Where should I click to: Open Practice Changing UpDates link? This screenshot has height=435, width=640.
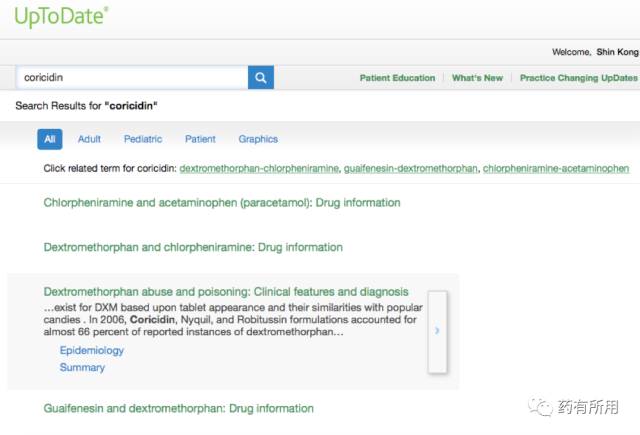578,78
